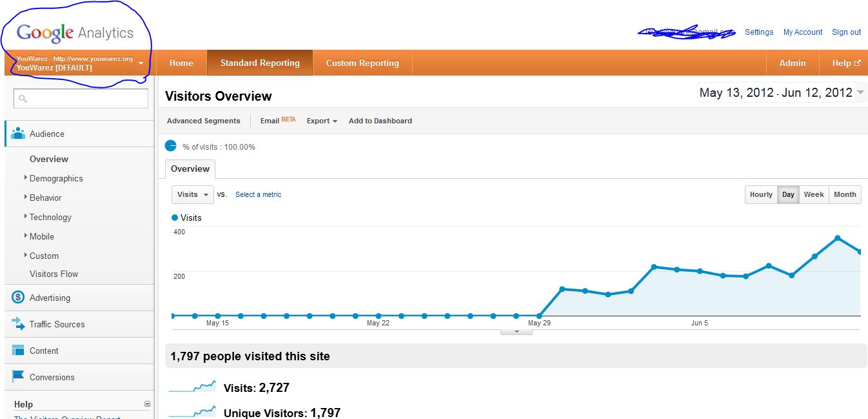Focus the sidebar search box
Viewport: 868px width, 419px height.
click(x=81, y=98)
